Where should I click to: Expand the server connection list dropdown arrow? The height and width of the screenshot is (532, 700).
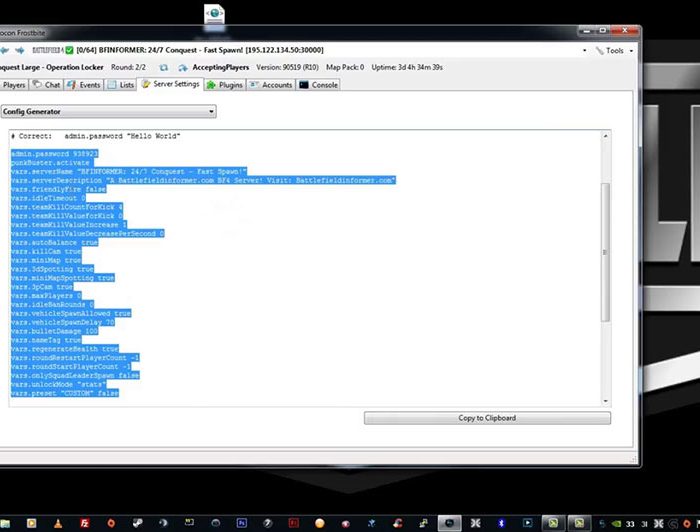(x=585, y=50)
